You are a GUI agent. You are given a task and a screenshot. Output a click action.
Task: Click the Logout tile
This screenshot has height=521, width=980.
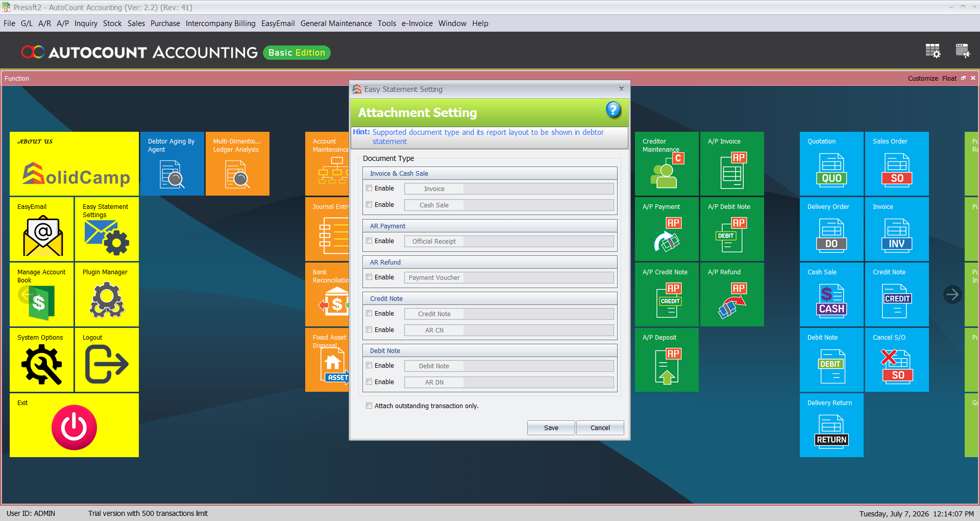107,360
